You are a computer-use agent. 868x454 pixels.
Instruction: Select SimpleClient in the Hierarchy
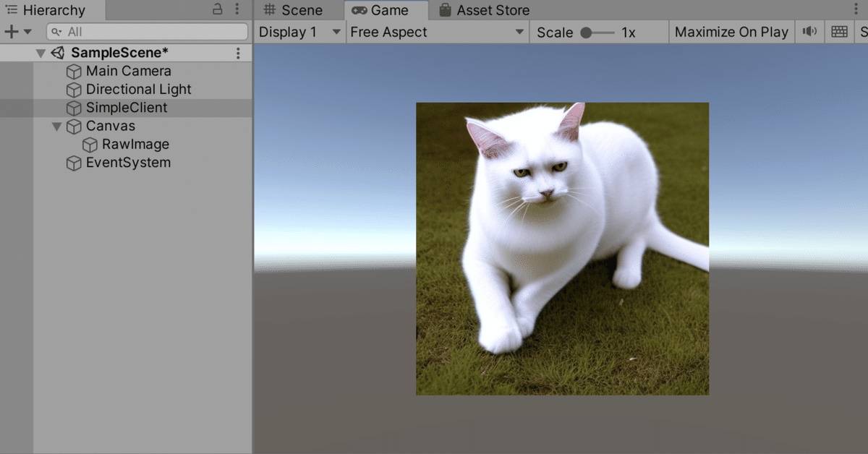(127, 107)
